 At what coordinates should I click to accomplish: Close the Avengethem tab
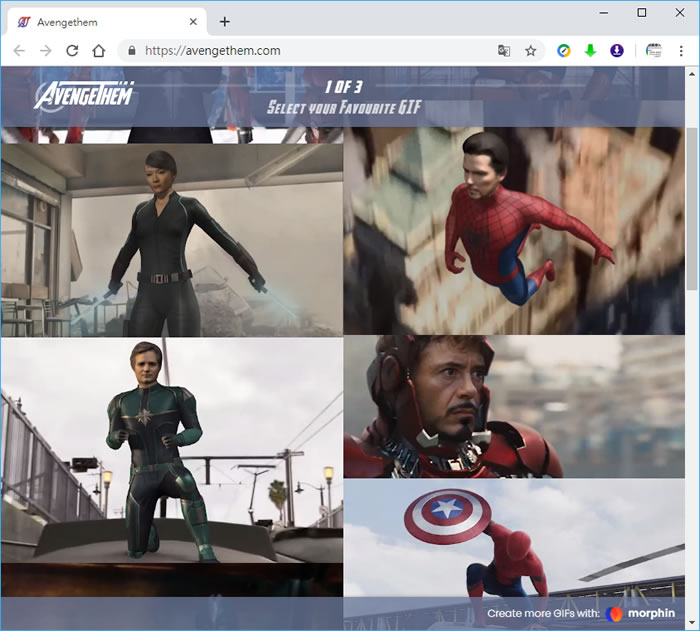(x=192, y=21)
